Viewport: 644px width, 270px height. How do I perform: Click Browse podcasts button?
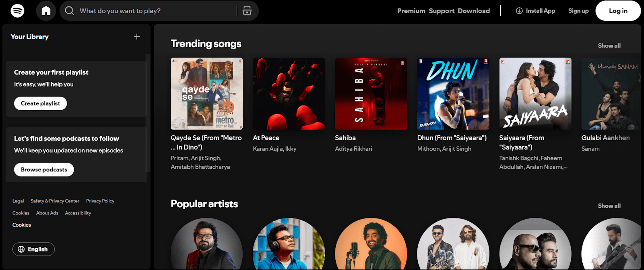pyautogui.click(x=44, y=169)
